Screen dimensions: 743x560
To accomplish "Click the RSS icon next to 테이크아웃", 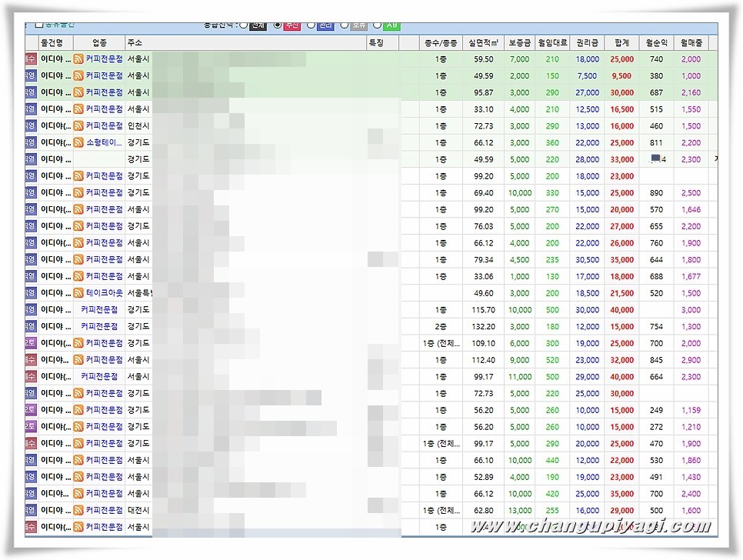I will pyautogui.click(x=78, y=293).
